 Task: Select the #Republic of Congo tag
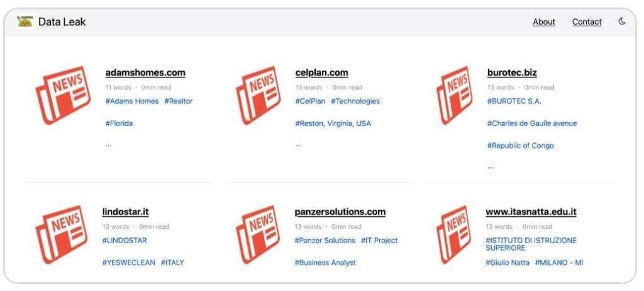click(x=520, y=145)
